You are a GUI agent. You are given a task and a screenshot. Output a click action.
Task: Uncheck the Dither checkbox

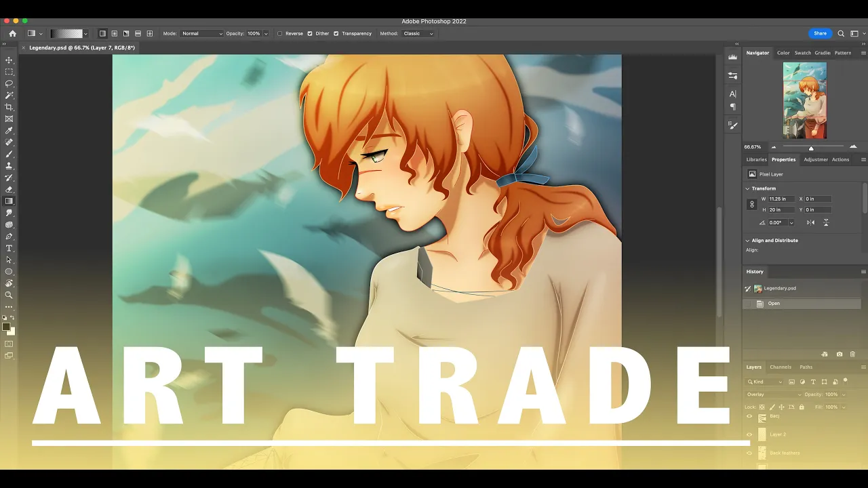[310, 33]
